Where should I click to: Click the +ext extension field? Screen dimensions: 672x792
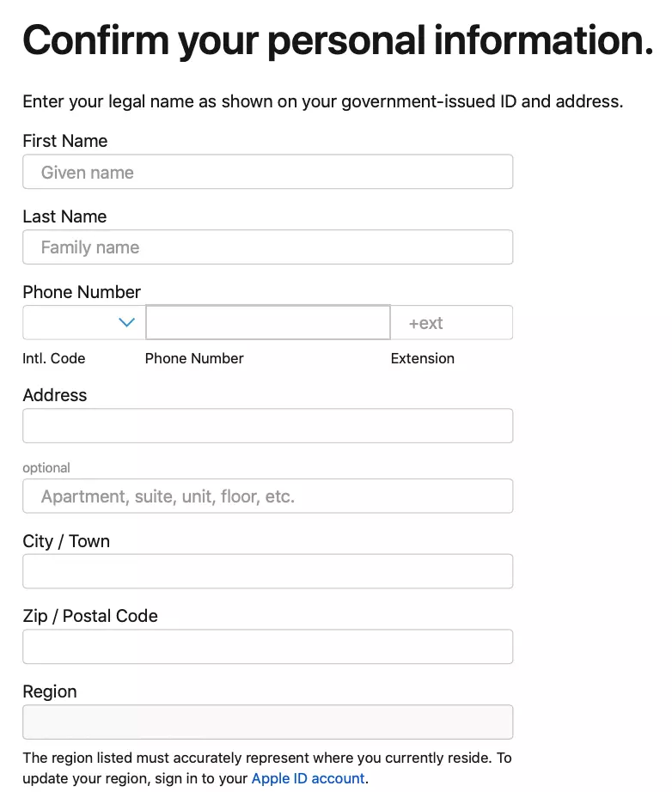[x=452, y=322]
